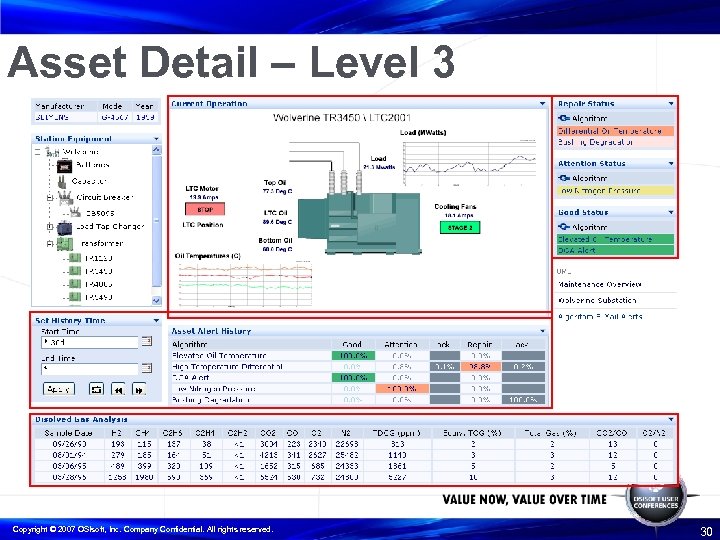Select the Bushing Degradation repair alert
Screen dimensions: 720x540
[615, 142]
